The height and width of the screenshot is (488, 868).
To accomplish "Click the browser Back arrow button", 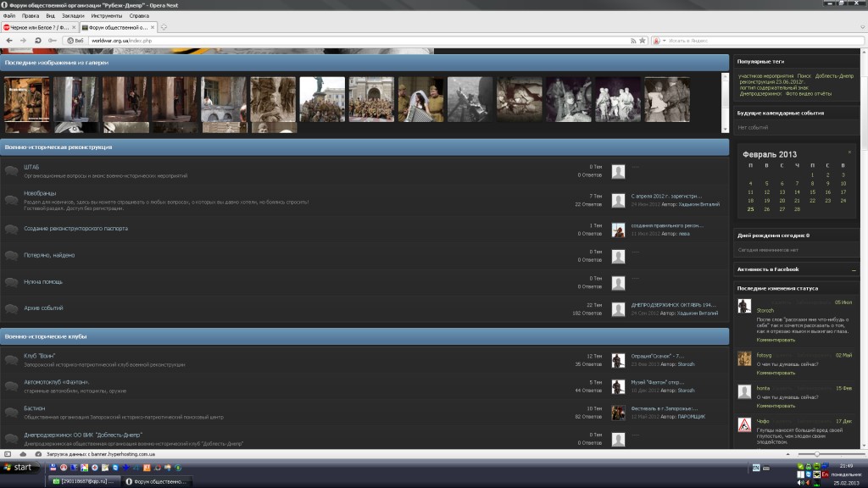I will 8,40.
